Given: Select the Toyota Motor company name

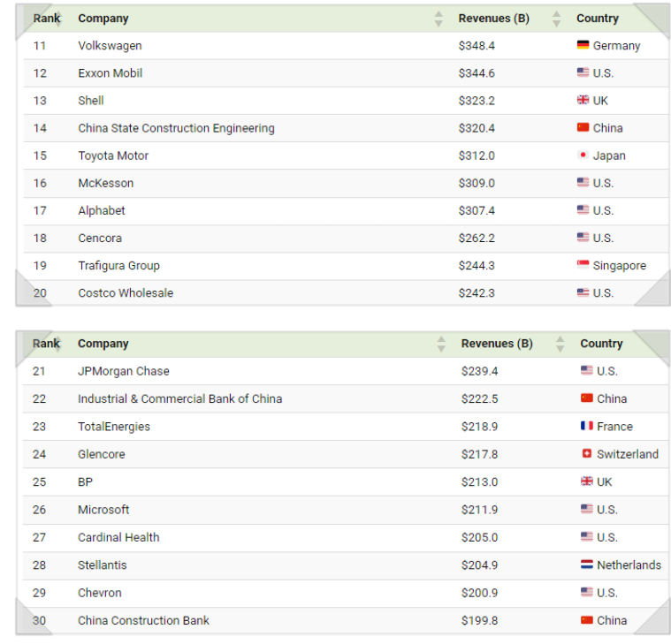Looking at the screenshot, I should [x=113, y=155].
